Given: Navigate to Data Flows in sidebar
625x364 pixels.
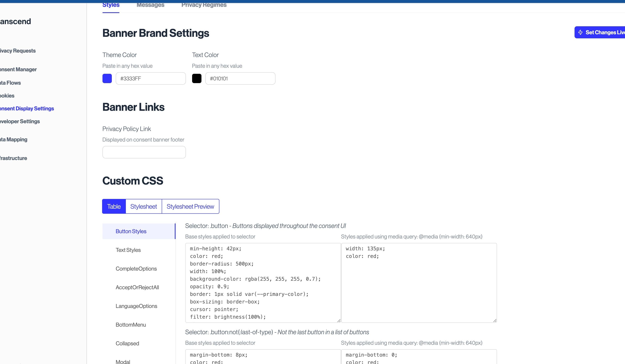Looking at the screenshot, I should pos(10,83).
